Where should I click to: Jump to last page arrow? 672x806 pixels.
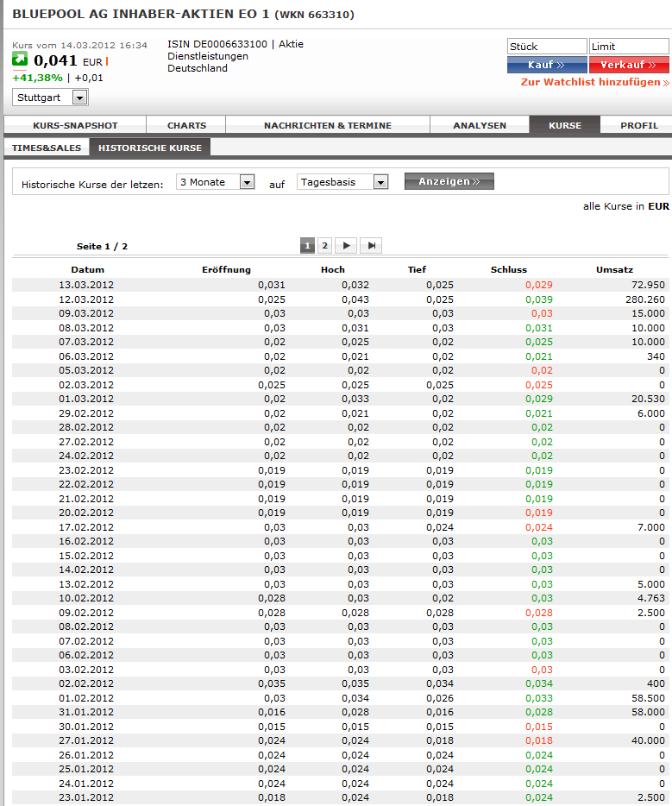371,246
